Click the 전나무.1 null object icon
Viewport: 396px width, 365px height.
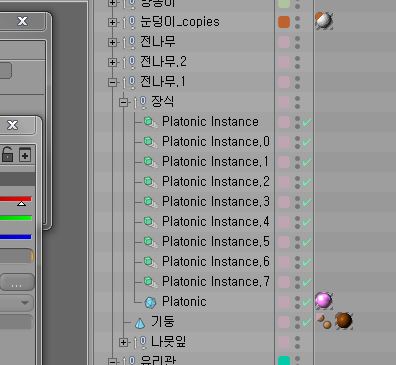tap(129, 82)
